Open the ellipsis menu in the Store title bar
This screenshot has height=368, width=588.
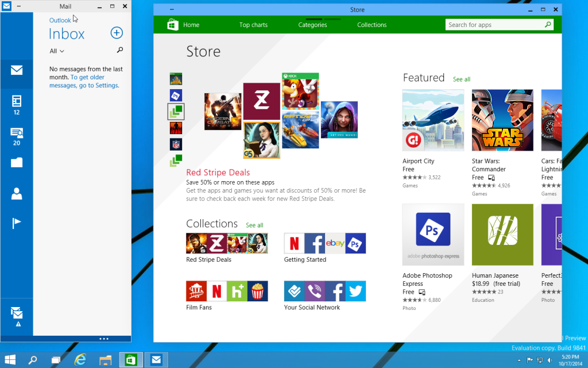171,9
